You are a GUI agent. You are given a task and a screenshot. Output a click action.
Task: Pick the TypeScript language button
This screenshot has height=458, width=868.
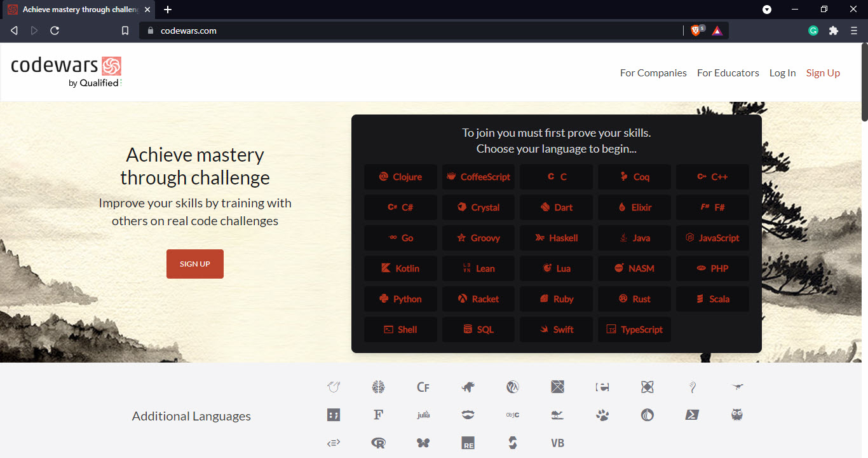pos(634,330)
